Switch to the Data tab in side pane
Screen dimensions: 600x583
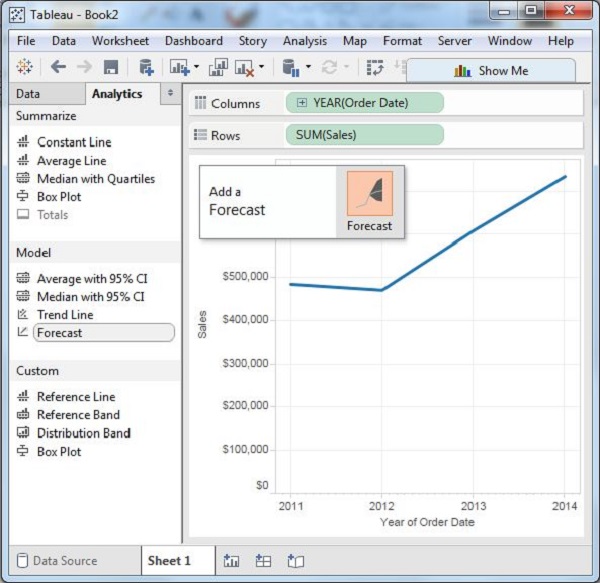(28, 94)
